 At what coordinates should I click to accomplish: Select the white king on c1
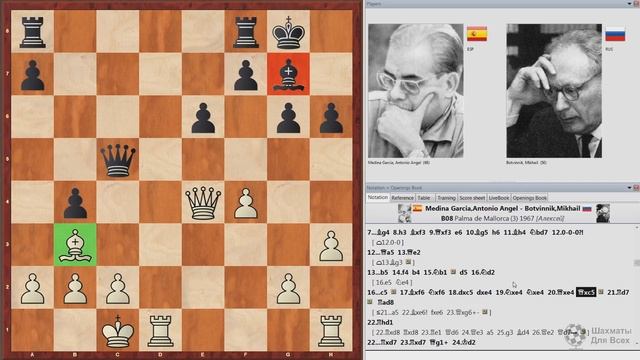(x=118, y=331)
